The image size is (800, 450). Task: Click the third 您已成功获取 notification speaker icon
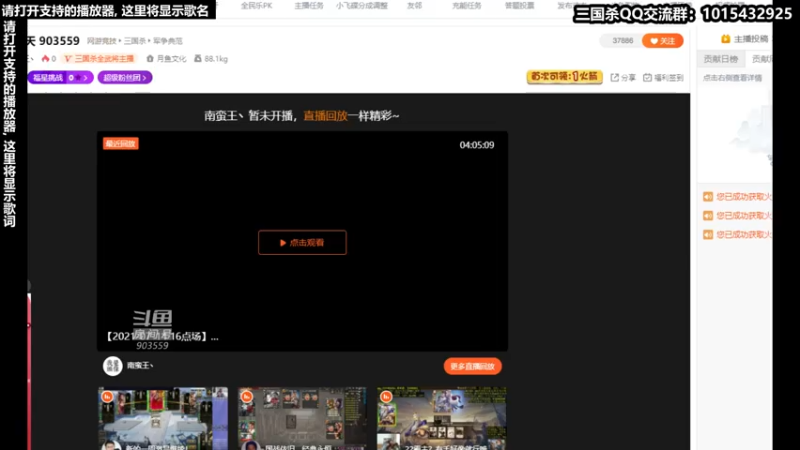click(708, 234)
